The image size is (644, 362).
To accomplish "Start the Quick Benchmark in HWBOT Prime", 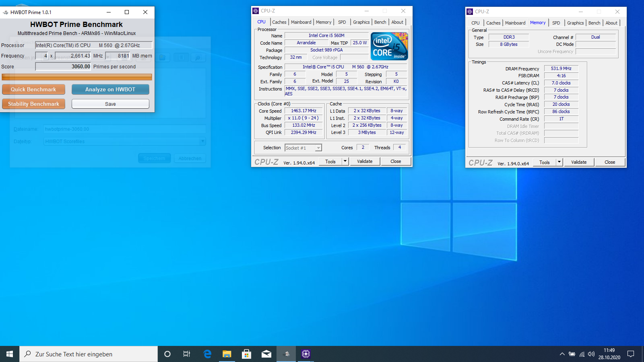I will pyautogui.click(x=33, y=89).
